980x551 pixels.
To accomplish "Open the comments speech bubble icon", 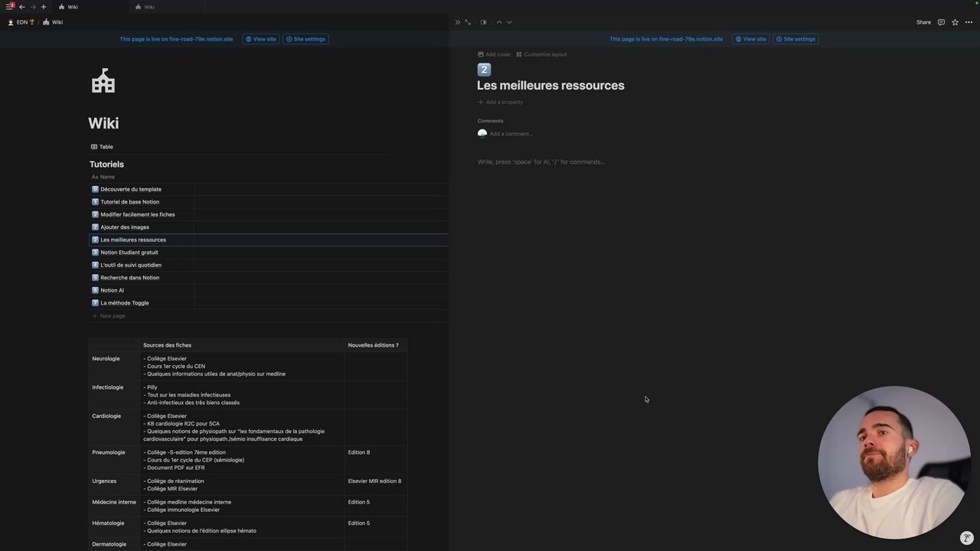I will (x=941, y=22).
